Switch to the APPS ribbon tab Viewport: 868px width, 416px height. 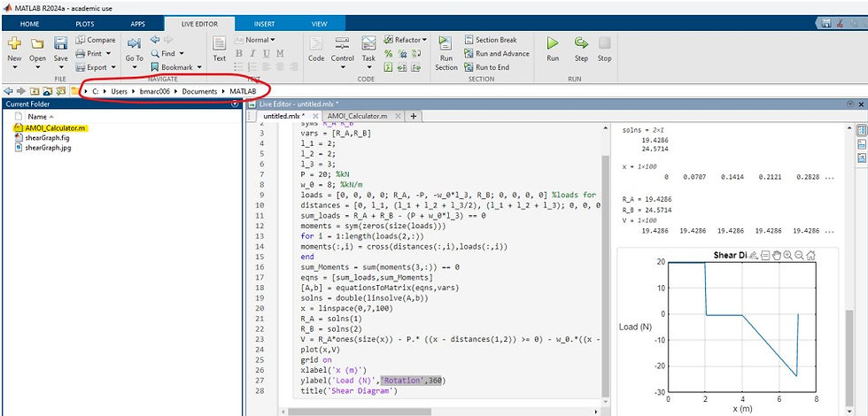pos(138,24)
